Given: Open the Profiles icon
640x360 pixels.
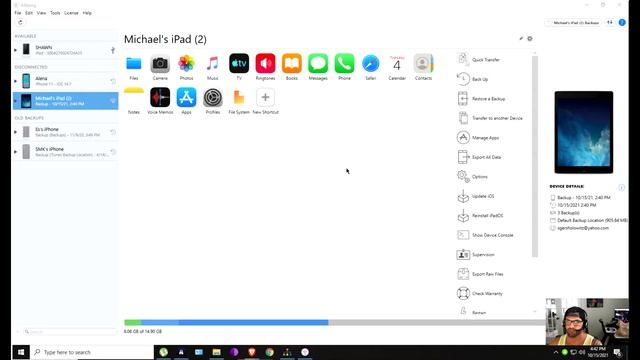Looking at the screenshot, I should click(x=213, y=98).
